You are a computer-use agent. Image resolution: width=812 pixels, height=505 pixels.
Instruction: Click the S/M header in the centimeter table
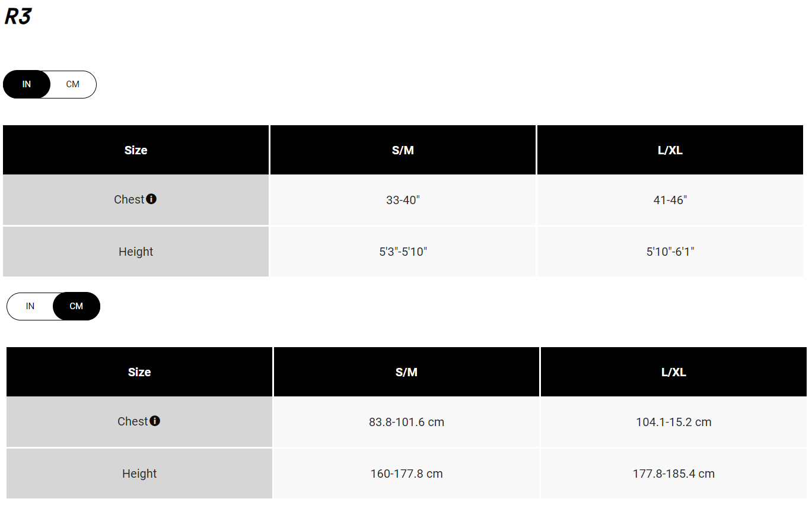407,372
